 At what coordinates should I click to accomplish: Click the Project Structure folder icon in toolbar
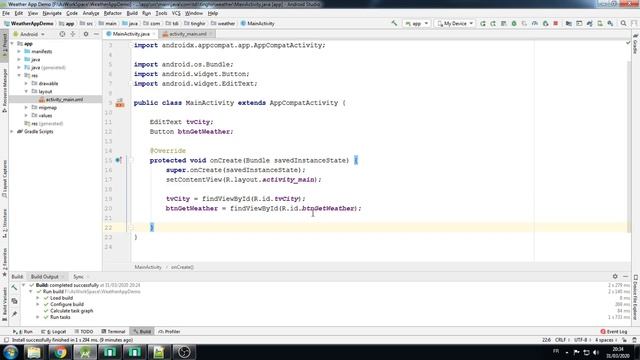click(569, 24)
